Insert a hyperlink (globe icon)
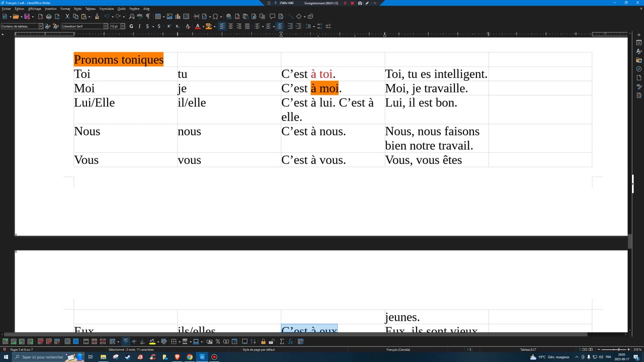The width and height of the screenshot is (644, 362). tap(229, 17)
